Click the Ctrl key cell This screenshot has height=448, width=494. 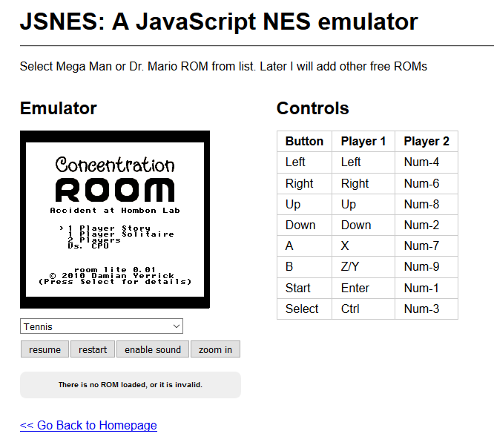coord(363,309)
